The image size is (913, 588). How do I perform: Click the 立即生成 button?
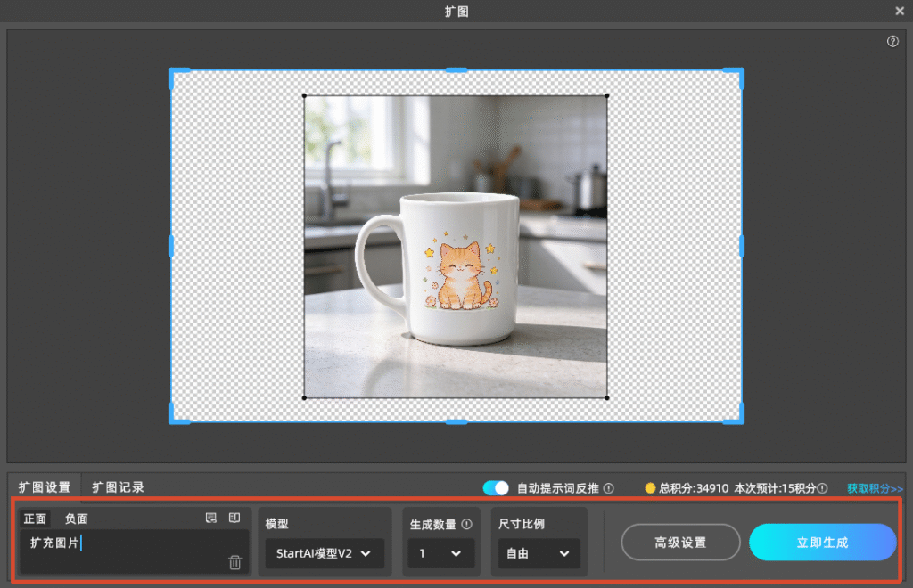pyautogui.click(x=823, y=542)
